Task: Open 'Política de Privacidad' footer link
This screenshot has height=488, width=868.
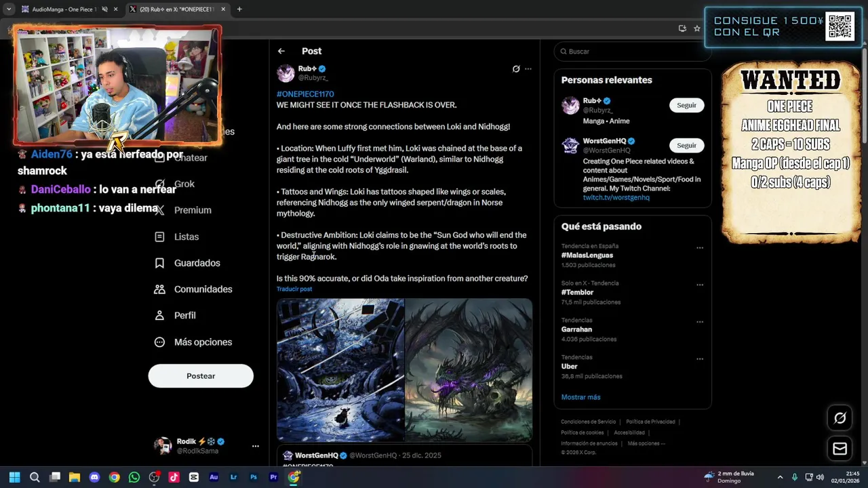Action: [x=650, y=422]
